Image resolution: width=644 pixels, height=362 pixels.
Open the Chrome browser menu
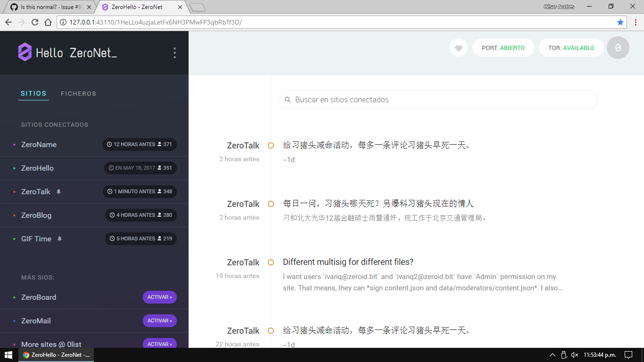(635, 21)
